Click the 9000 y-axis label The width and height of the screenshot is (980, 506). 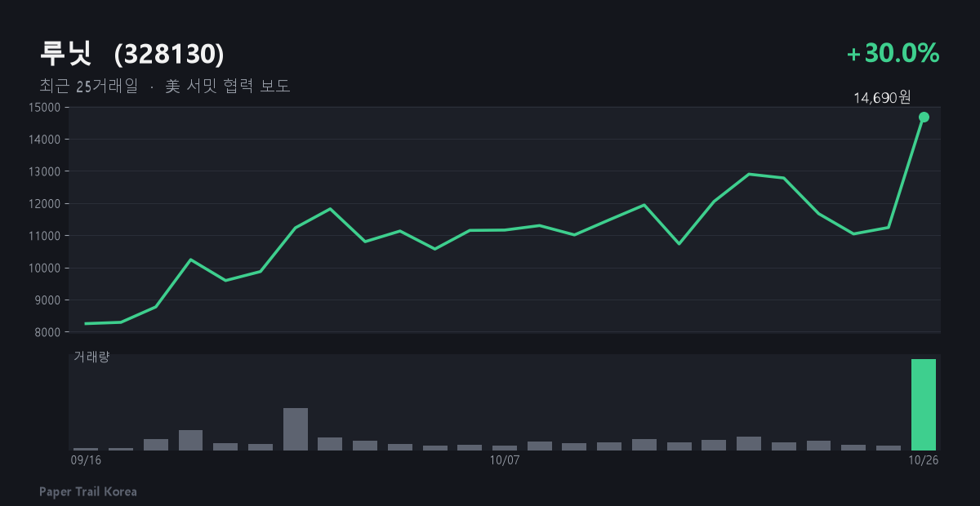48,300
